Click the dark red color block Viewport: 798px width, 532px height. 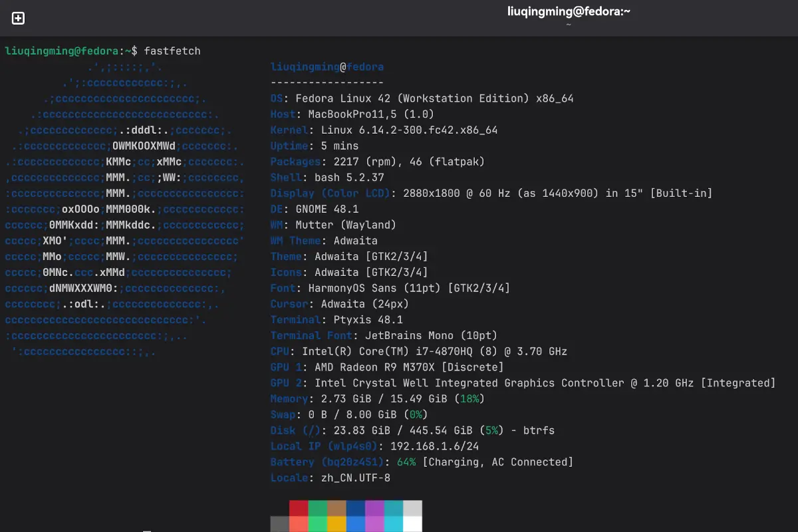[299, 508]
